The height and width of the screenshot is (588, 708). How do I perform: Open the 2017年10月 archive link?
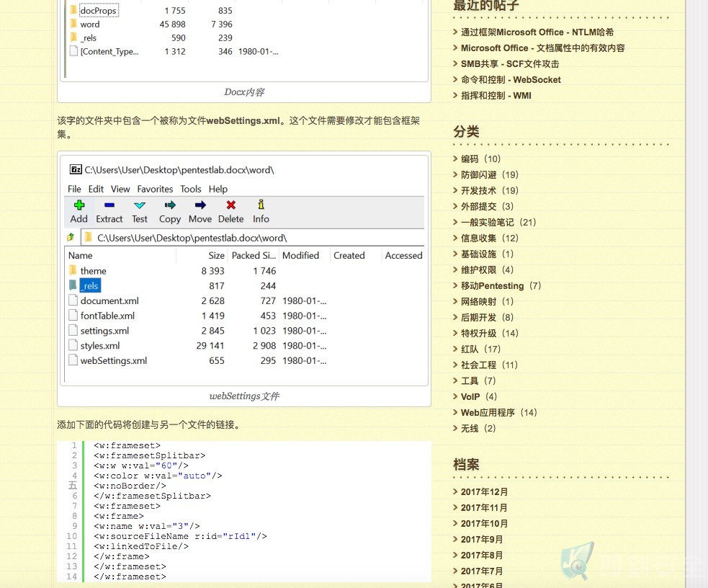tap(484, 523)
